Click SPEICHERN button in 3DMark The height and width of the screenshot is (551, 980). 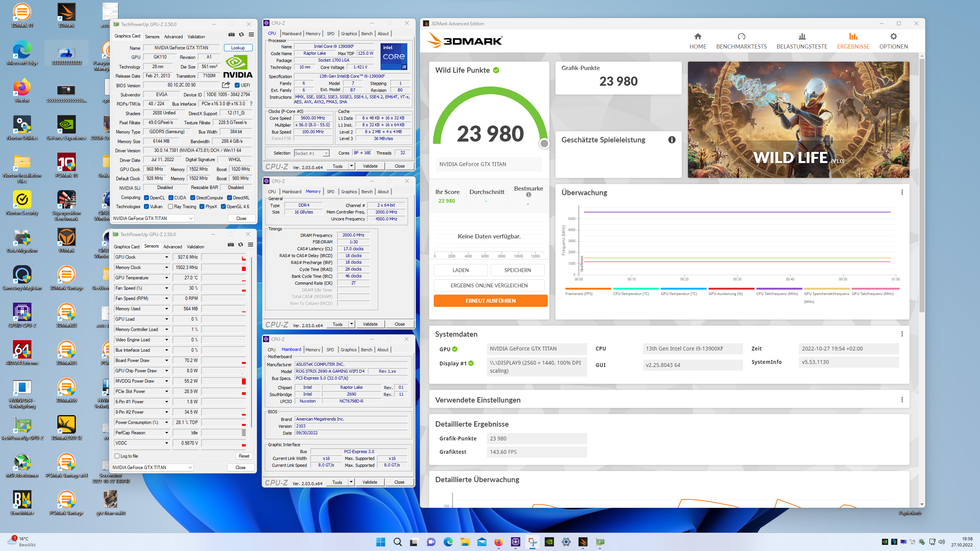(x=518, y=270)
